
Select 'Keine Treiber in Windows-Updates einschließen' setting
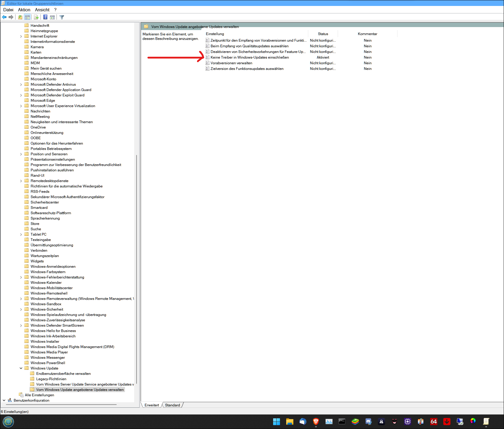(250, 57)
